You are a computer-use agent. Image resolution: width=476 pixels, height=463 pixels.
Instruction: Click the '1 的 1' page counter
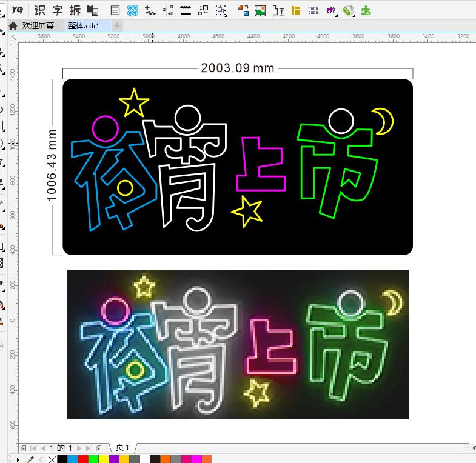pos(61,448)
